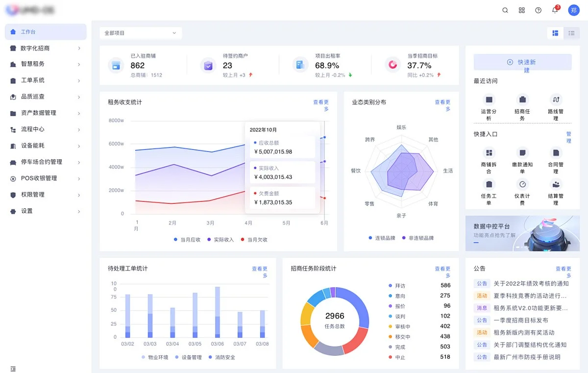Open notice 关于2022年绩效考核的通知

[x=531, y=283]
